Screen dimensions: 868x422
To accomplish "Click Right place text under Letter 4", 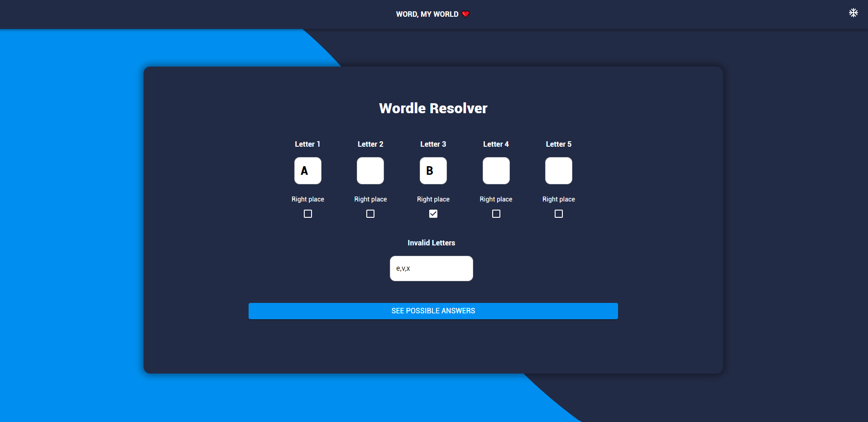I will click(x=496, y=199).
